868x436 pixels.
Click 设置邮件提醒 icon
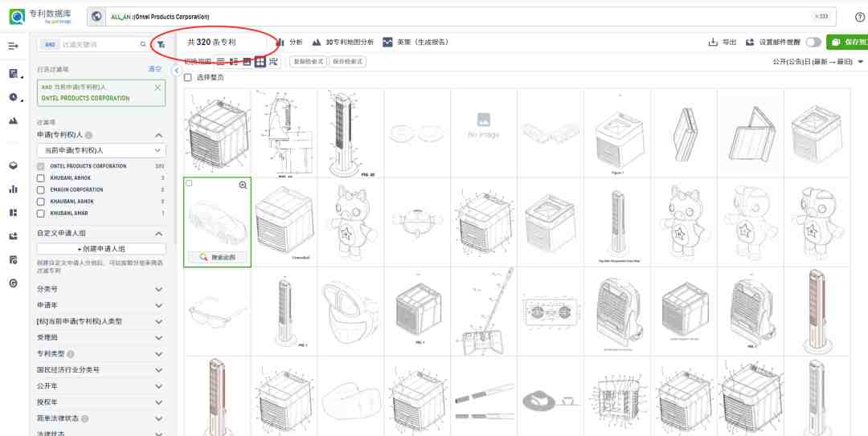pos(750,42)
